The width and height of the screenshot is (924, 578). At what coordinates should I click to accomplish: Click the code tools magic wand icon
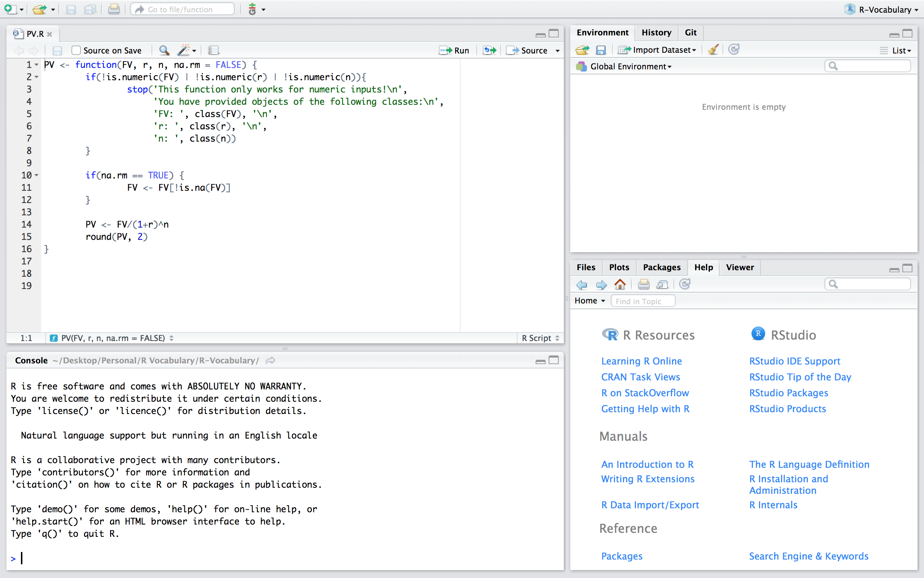[x=184, y=50]
